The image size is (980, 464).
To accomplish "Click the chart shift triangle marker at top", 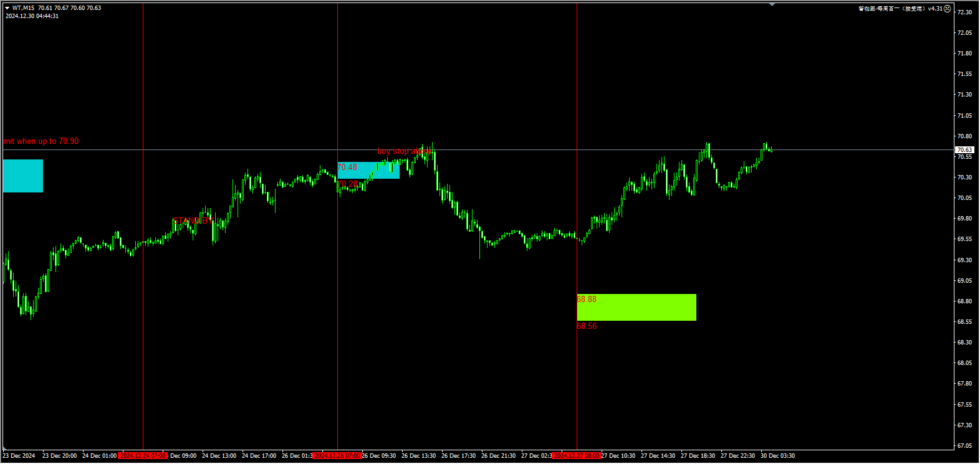I will [772, 5].
